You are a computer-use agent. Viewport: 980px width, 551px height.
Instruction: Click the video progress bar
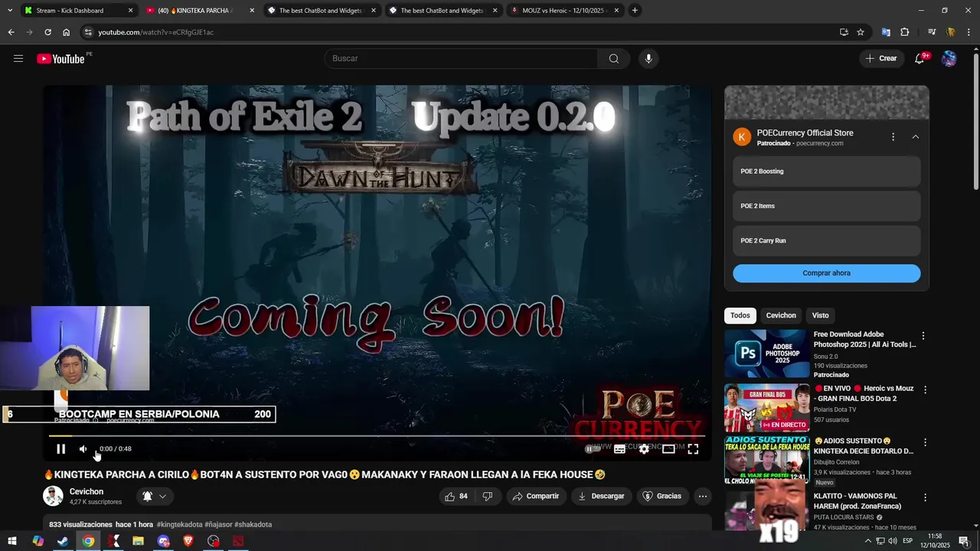tap(377, 435)
